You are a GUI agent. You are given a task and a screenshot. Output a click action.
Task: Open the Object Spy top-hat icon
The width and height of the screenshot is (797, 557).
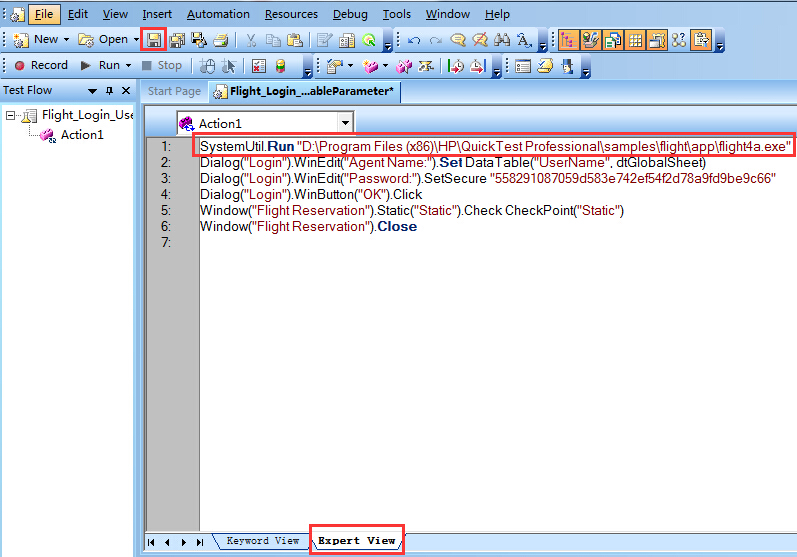(x=568, y=66)
